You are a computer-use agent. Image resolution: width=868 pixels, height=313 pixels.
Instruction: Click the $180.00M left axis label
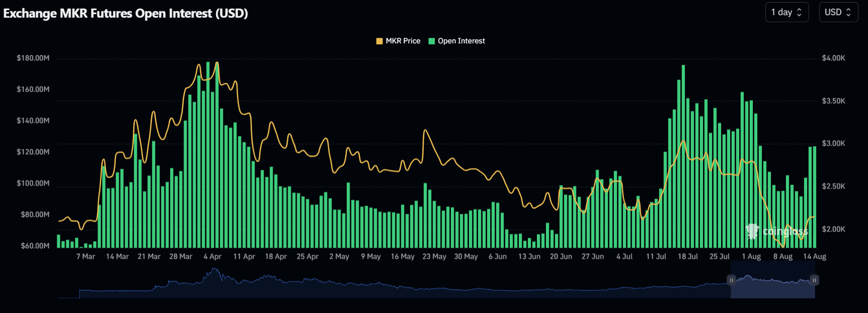click(x=33, y=58)
